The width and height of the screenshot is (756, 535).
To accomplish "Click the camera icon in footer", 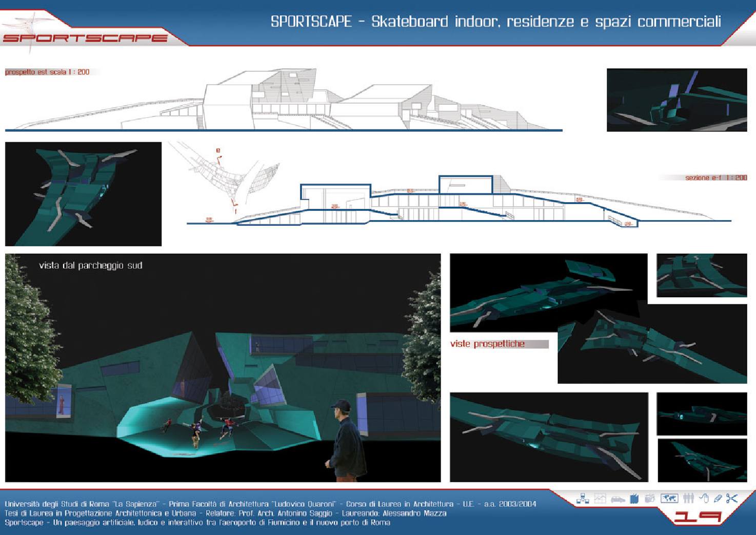I will point(650,498).
